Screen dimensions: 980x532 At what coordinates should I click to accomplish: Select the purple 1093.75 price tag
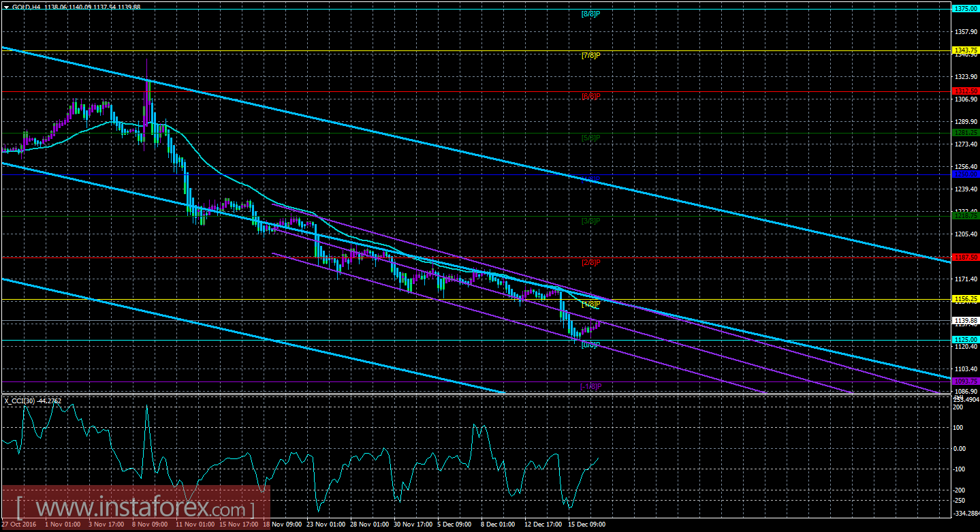click(x=966, y=381)
